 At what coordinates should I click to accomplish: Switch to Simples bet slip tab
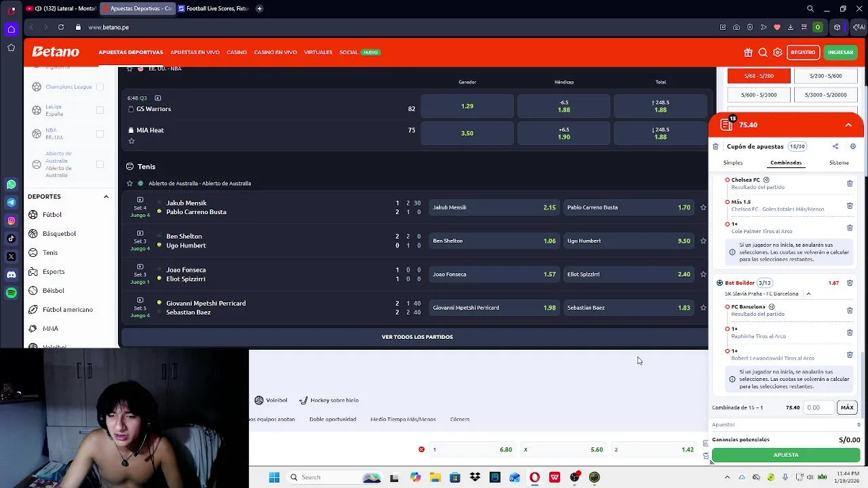point(733,163)
